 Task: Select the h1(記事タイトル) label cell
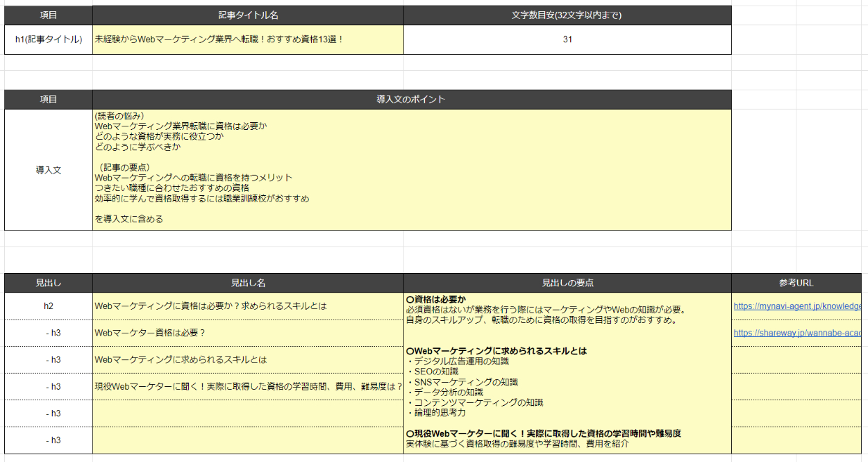pos(49,40)
